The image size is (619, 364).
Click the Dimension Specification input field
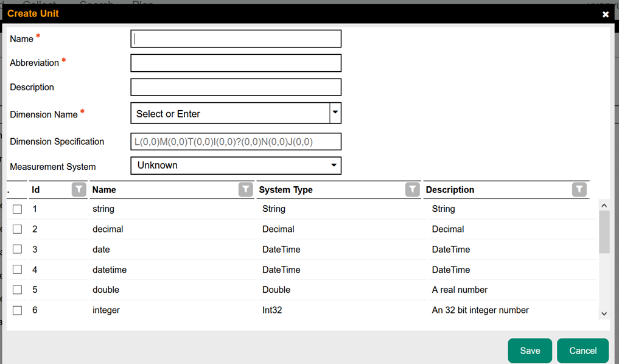[x=236, y=142]
